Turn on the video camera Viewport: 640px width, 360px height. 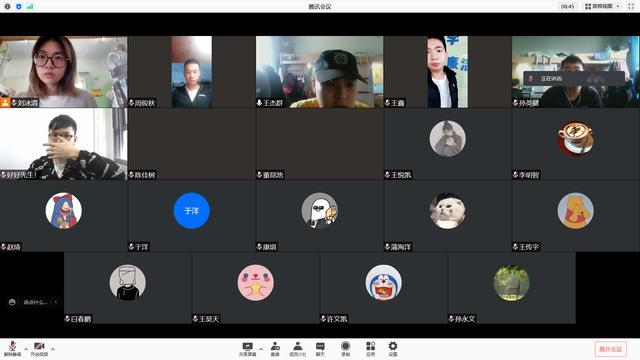pos(39,349)
